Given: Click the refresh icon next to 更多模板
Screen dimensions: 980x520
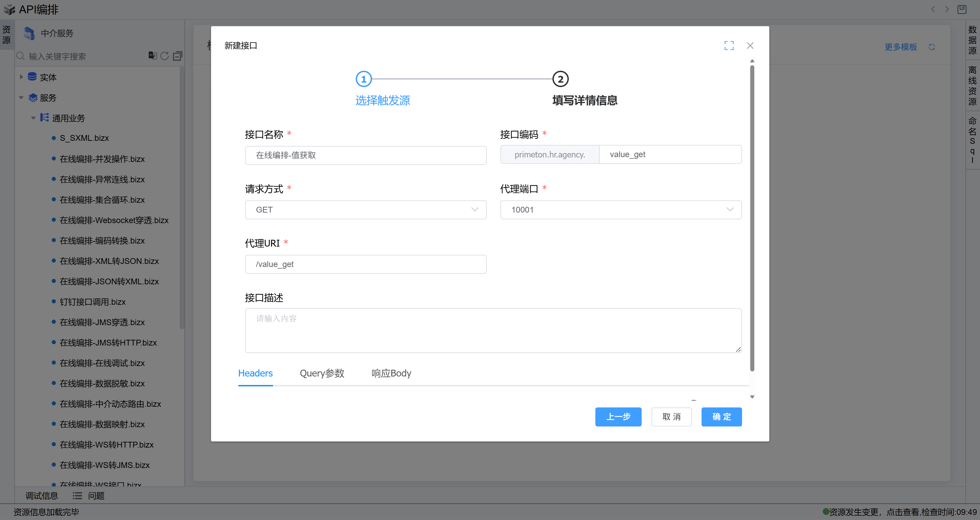Looking at the screenshot, I should pos(931,47).
